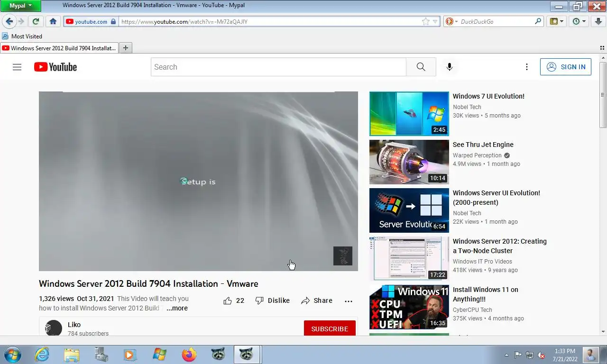
Task: Go to the browser home page
Action: click(x=53, y=21)
